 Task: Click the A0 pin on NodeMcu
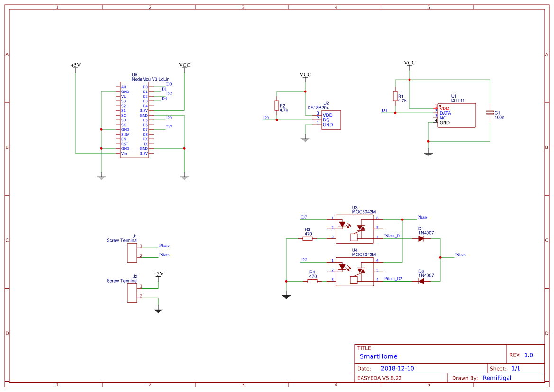click(x=123, y=87)
